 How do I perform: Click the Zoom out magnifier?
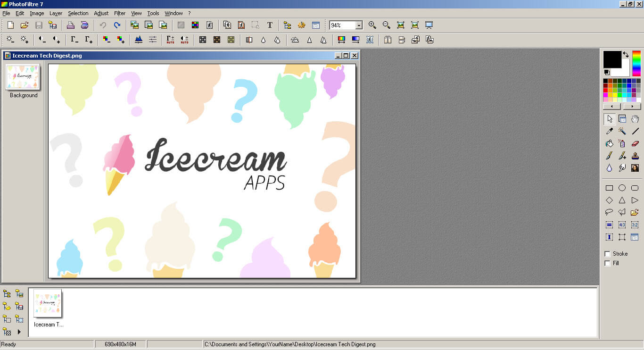tap(387, 25)
